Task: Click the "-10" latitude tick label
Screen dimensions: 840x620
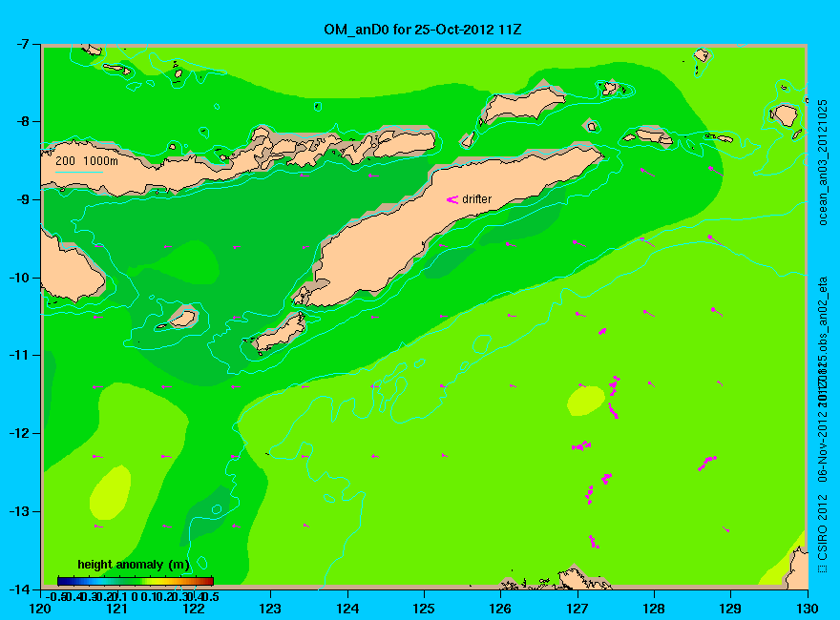Action: [18, 278]
